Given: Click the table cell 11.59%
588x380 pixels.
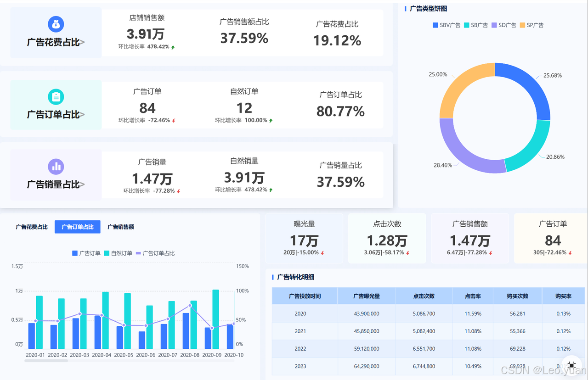Looking at the screenshot, I should [473, 313].
